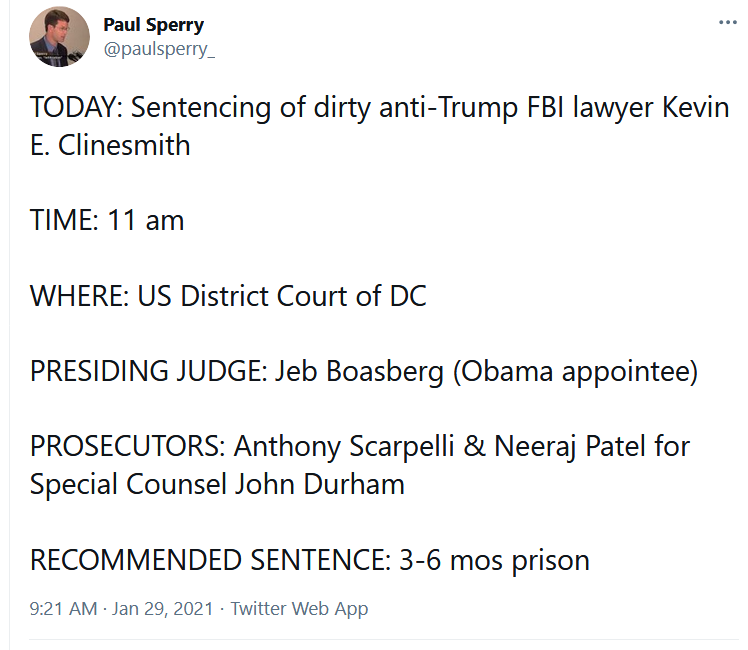Screen dimensions: 748x650
Task: Click the Jan 29, 2021 date
Action: [162, 609]
